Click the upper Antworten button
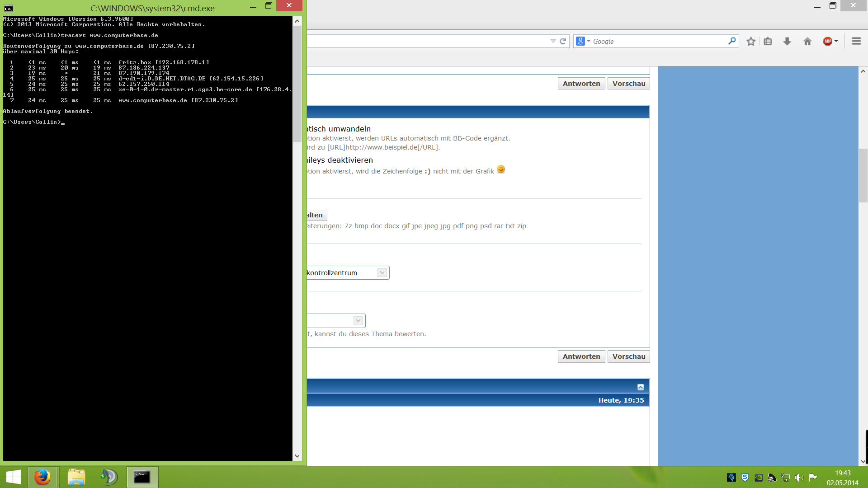Image resolution: width=868 pixels, height=488 pixels. (581, 84)
